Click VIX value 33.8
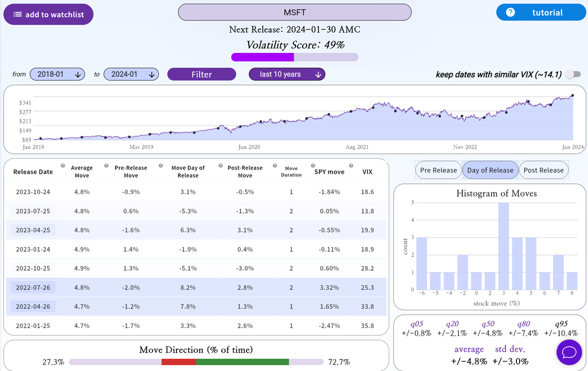This screenshot has height=371, width=588. click(368, 306)
